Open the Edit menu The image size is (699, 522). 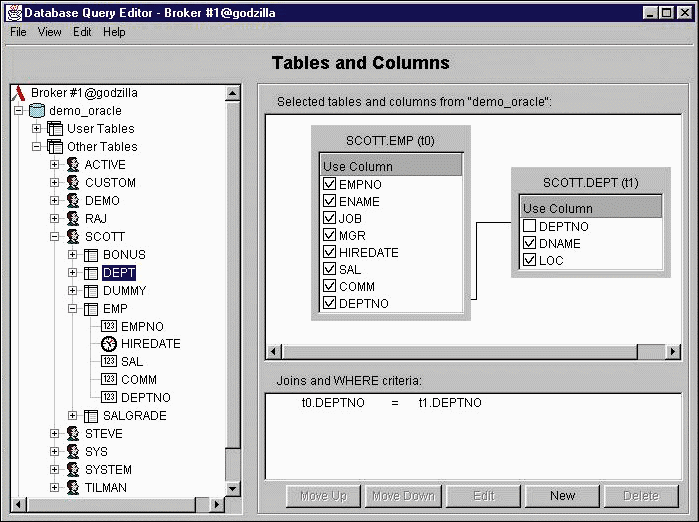(82, 32)
